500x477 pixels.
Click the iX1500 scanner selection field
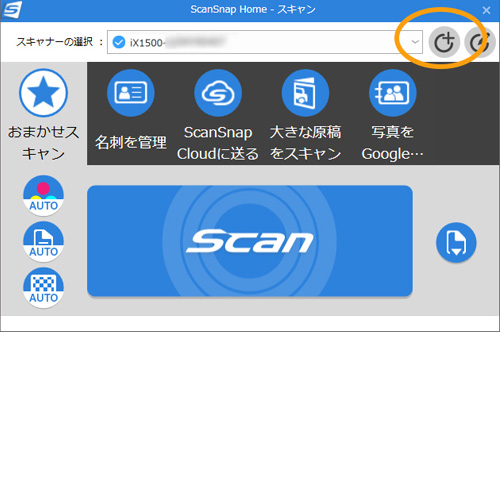(x=265, y=42)
